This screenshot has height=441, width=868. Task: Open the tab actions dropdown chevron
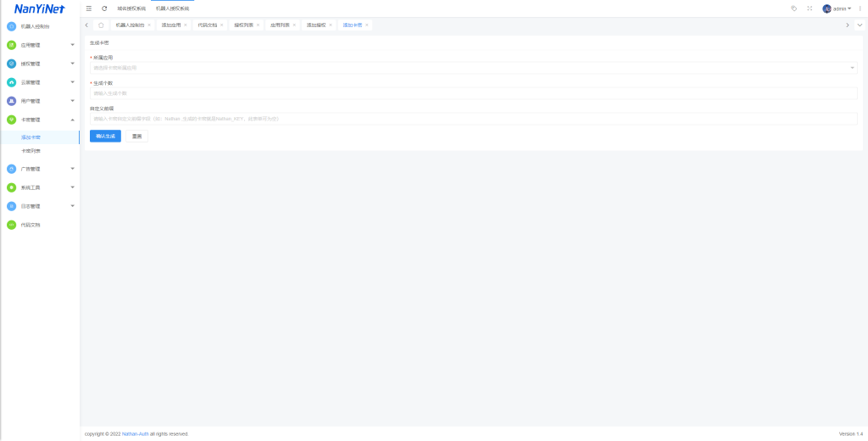pos(860,25)
